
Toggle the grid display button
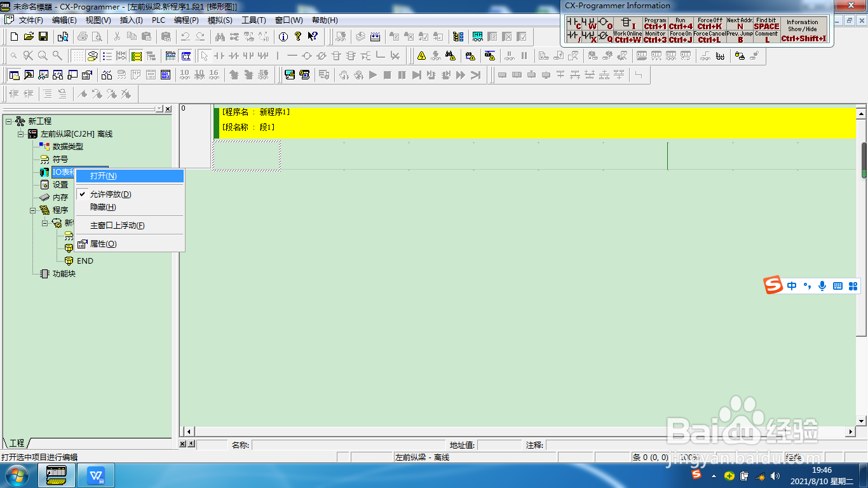78,56
